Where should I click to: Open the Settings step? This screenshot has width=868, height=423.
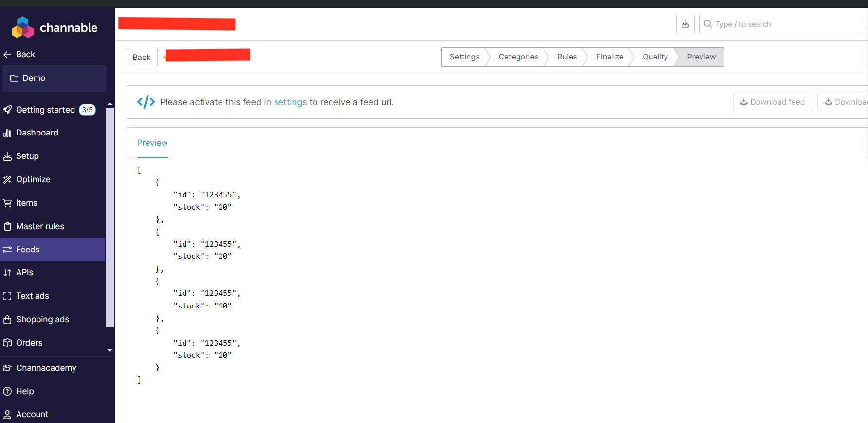tap(464, 57)
